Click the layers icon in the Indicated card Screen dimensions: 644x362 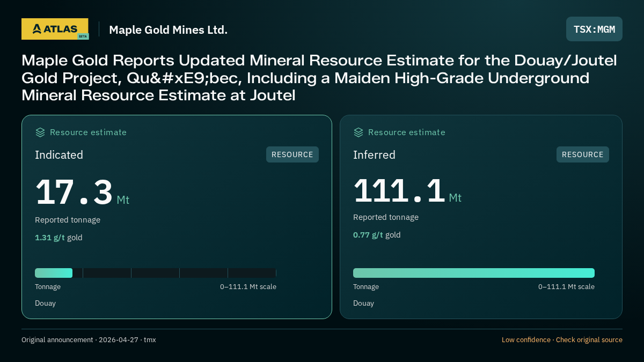coord(40,132)
